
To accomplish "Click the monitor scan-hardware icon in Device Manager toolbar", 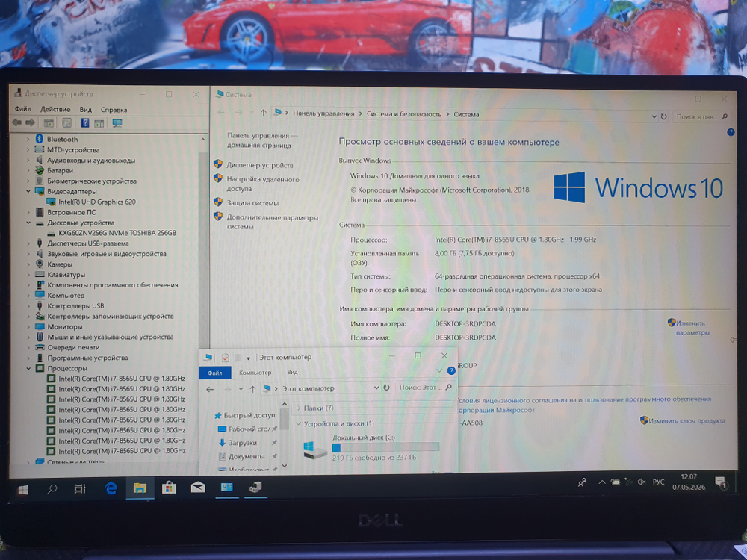I will (117, 123).
